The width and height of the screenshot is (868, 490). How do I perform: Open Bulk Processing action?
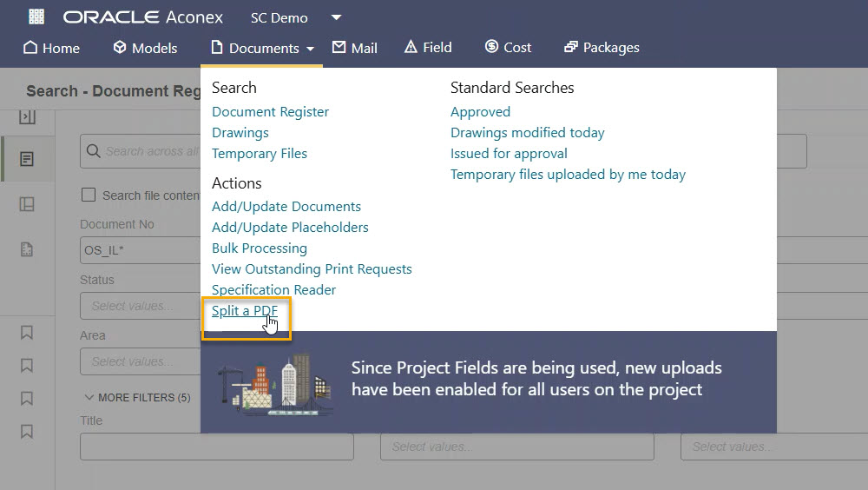pos(259,248)
